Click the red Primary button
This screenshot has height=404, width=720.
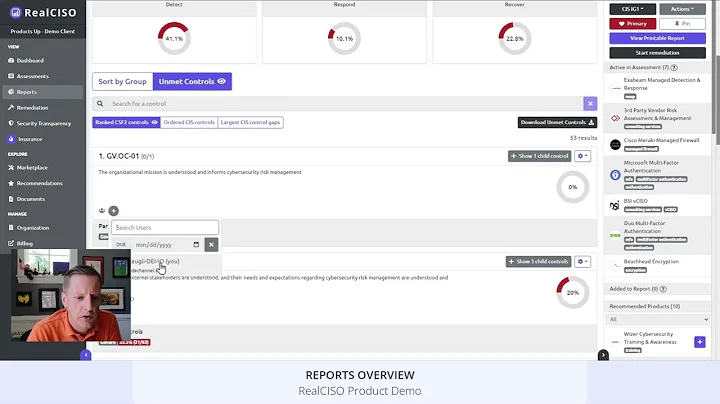click(x=632, y=23)
